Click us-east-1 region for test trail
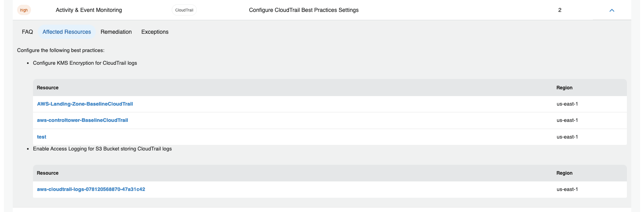 pos(567,137)
